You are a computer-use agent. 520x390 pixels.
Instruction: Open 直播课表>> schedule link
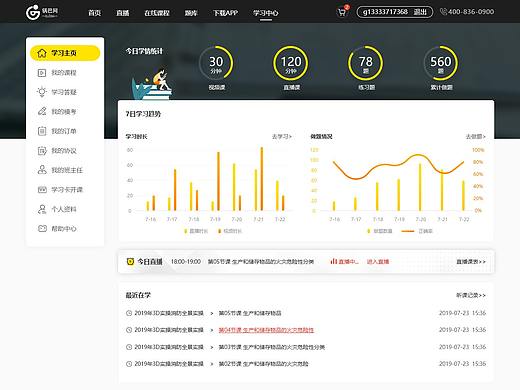tap(471, 262)
